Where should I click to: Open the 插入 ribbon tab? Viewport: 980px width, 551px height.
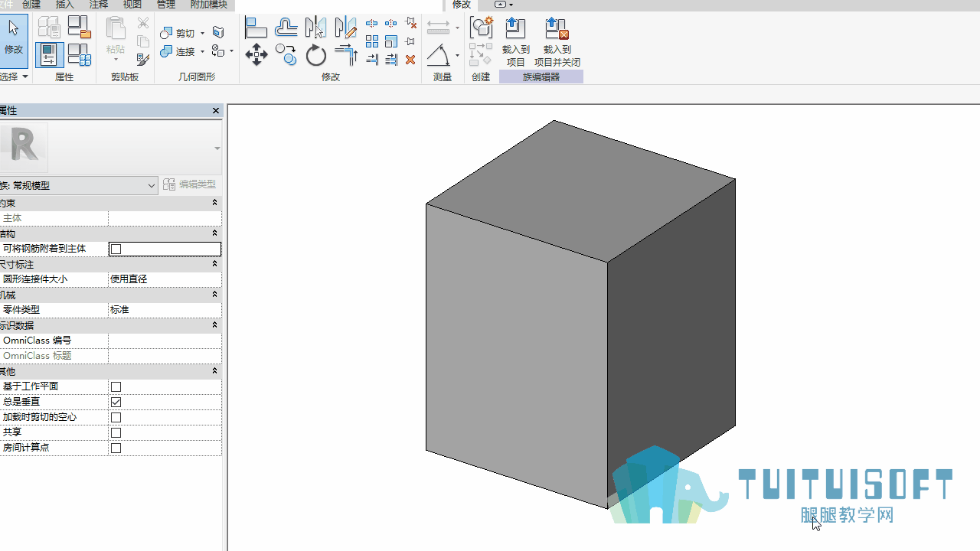[65, 5]
